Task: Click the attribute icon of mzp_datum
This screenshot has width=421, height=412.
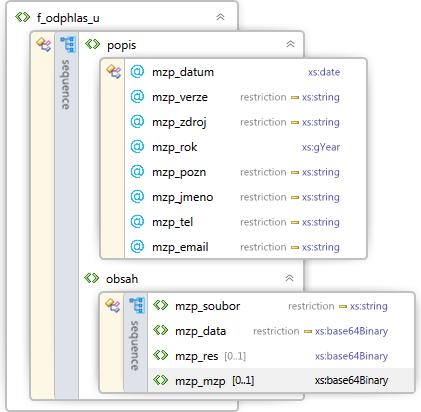Action: click(x=137, y=72)
